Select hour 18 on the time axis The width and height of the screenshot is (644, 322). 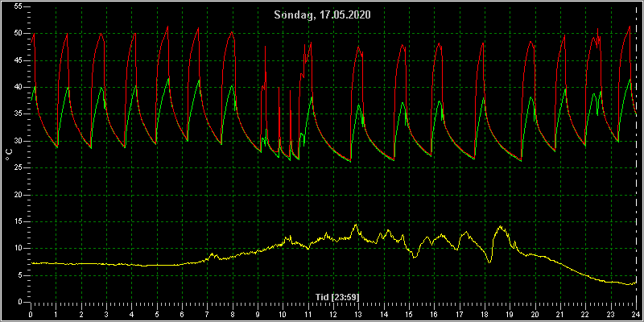click(485, 315)
